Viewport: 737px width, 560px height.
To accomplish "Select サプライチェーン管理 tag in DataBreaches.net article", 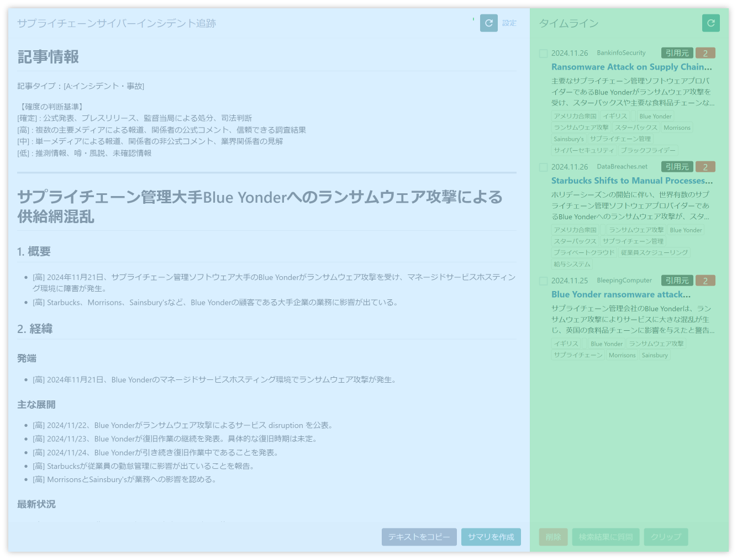I will click(633, 241).
